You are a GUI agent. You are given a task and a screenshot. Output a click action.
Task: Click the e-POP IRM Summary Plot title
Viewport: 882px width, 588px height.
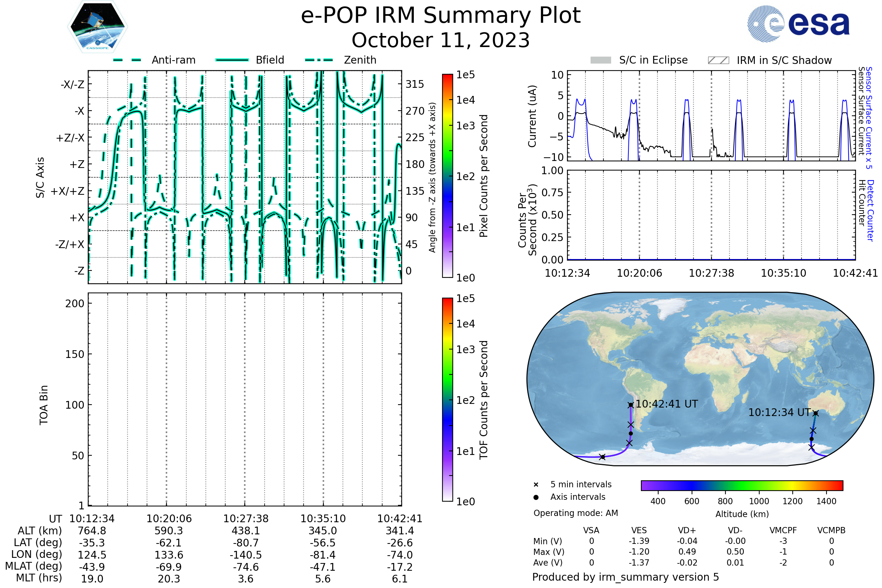click(441, 16)
